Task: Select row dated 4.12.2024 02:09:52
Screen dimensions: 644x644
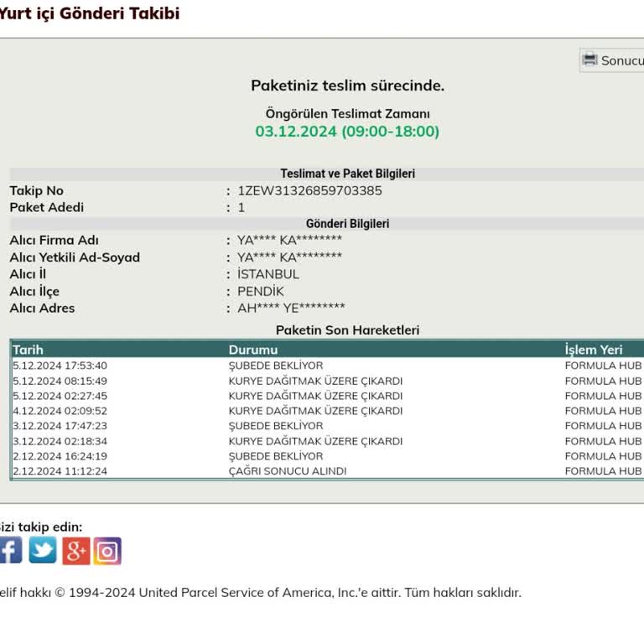Action: 327,411
